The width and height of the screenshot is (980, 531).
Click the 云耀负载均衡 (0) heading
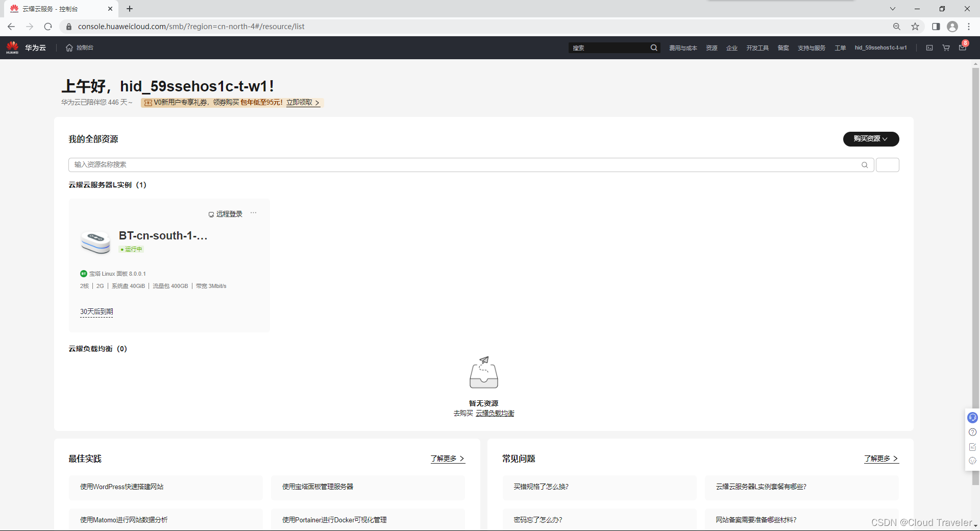(x=97, y=349)
